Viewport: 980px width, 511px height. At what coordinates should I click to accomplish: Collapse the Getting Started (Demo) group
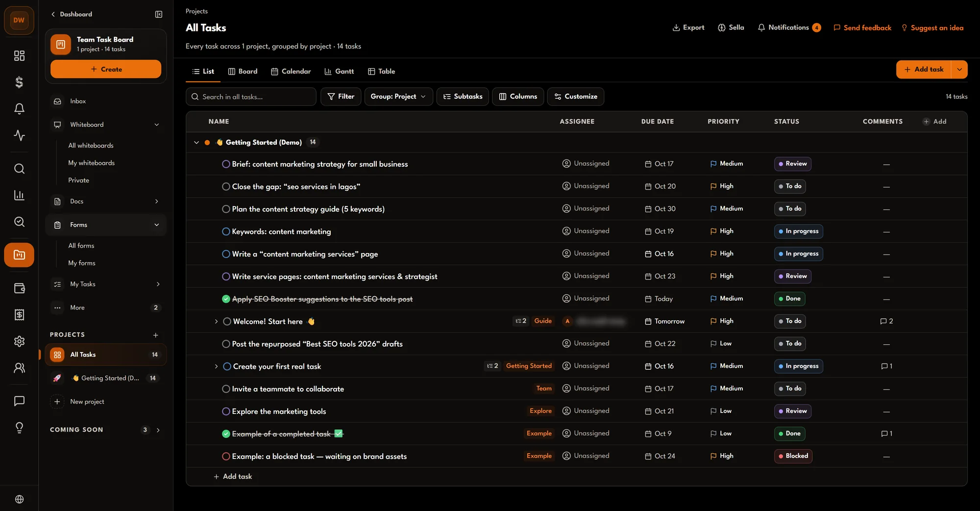pyautogui.click(x=196, y=142)
